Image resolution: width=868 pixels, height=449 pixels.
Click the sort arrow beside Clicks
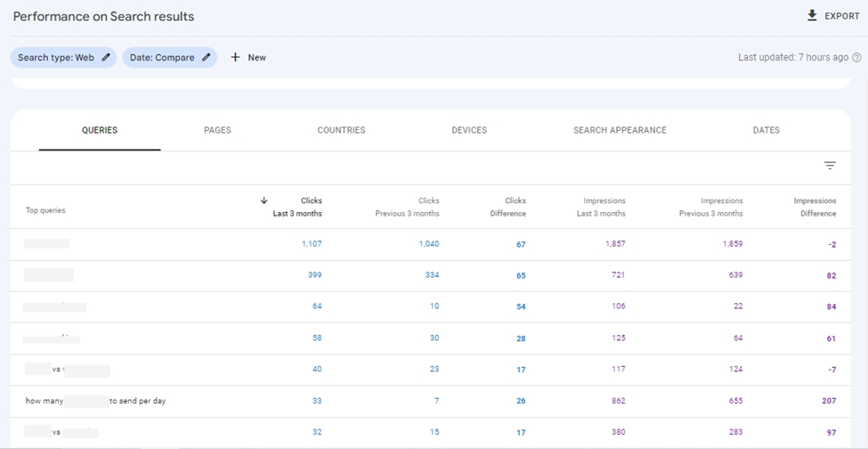click(264, 200)
